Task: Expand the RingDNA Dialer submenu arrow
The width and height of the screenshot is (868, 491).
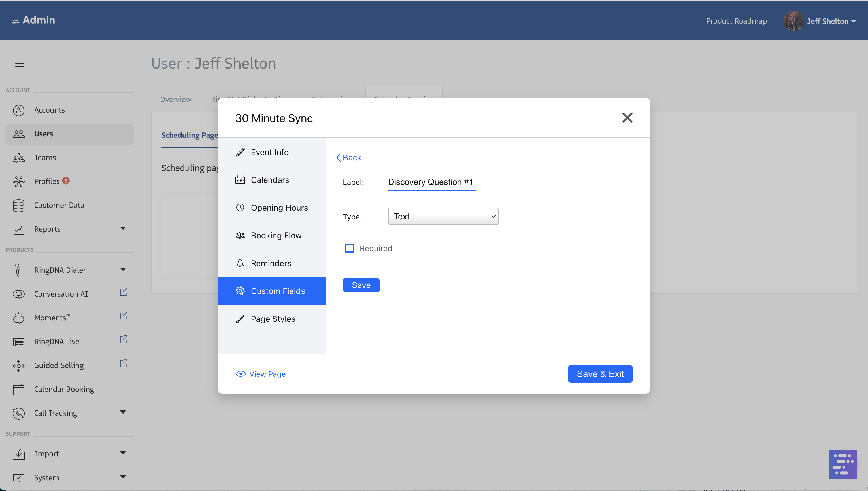Action: [123, 269]
